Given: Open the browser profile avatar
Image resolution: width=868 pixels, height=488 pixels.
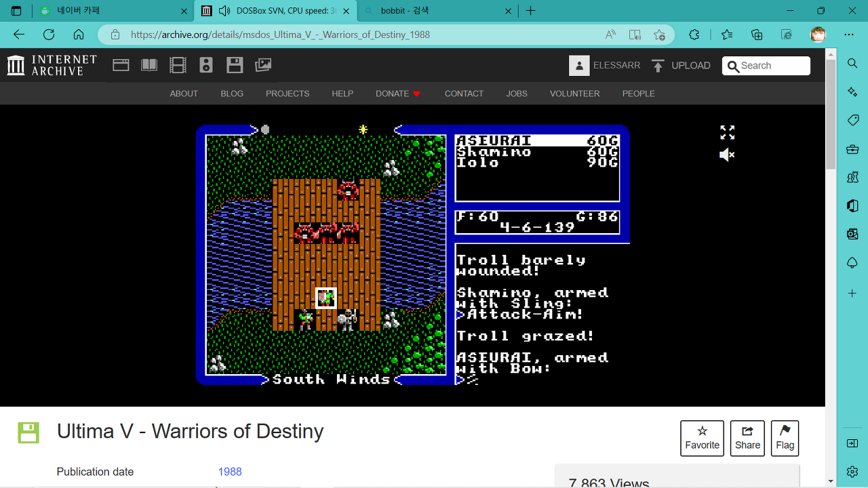Looking at the screenshot, I should (x=818, y=35).
